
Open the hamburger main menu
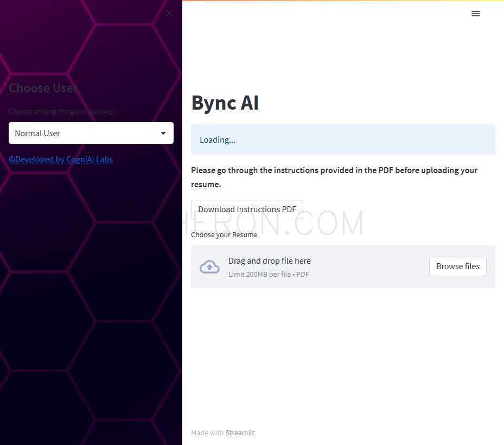(475, 14)
